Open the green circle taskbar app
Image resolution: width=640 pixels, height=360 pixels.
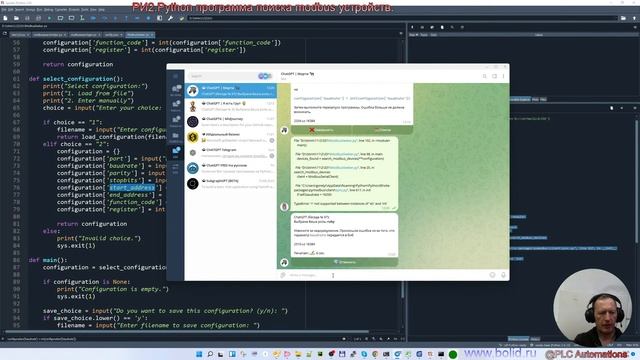453,354
